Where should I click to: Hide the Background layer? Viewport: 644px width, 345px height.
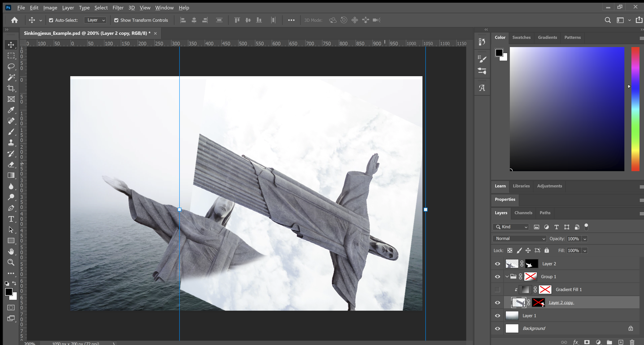[497, 329]
